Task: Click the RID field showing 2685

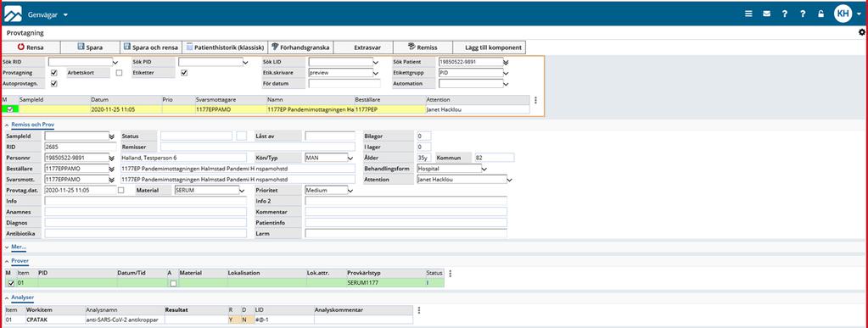Action: (x=81, y=147)
